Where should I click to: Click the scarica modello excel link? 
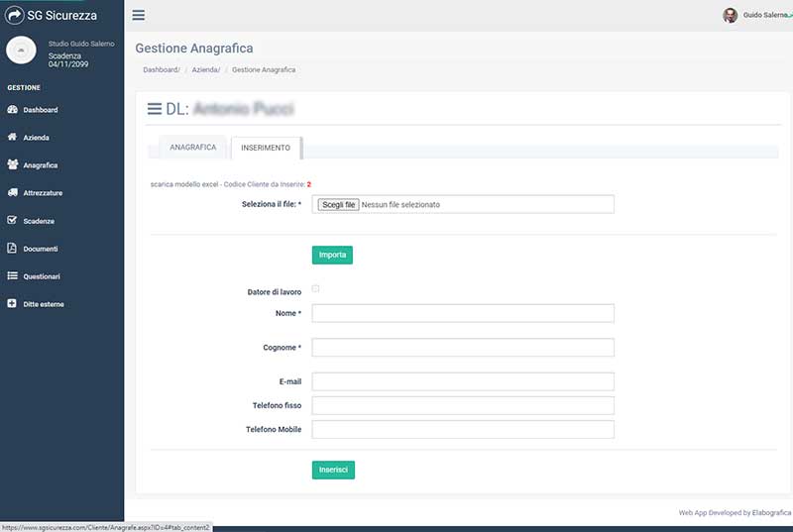coord(184,184)
